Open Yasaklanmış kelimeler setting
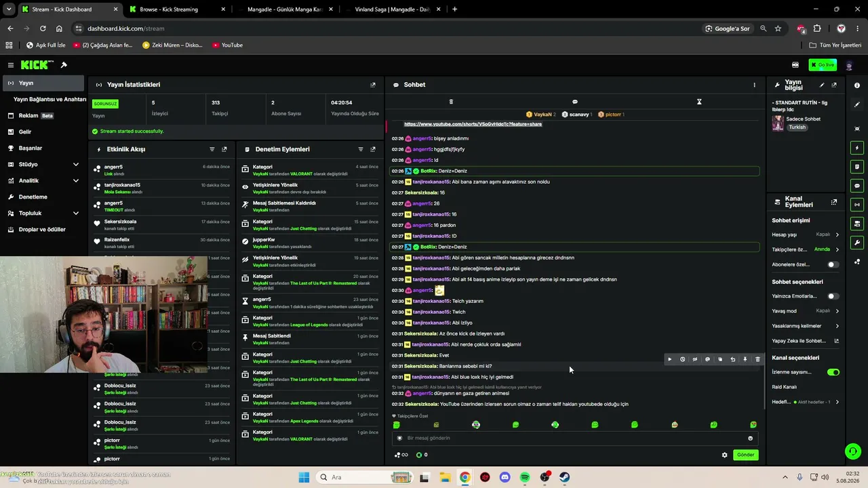This screenshot has height=488, width=868. pos(806,326)
